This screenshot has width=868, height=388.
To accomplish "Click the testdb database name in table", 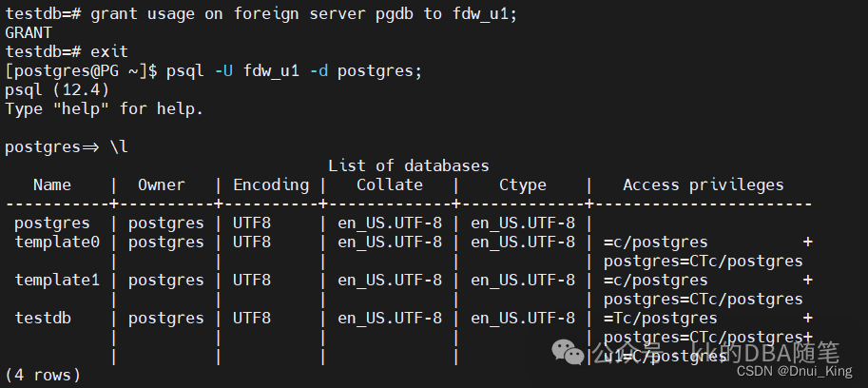I will coord(43,318).
